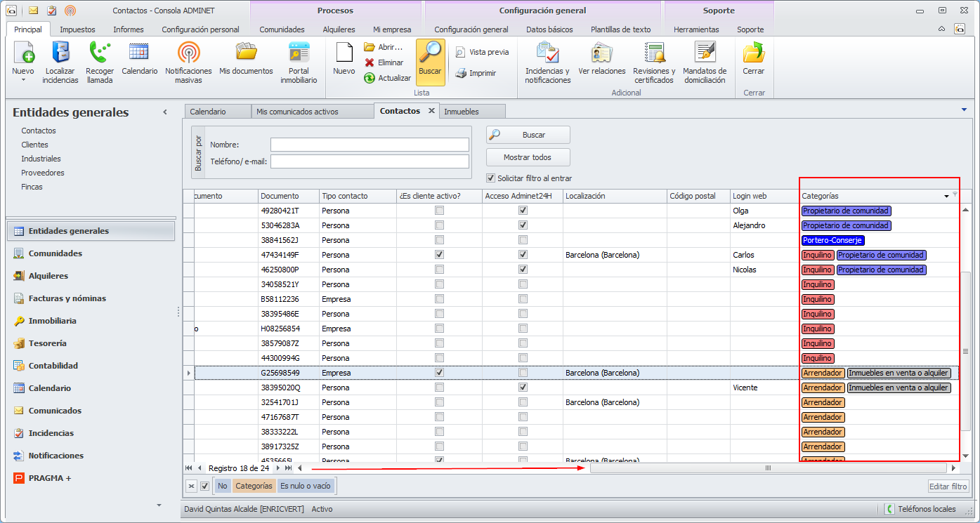Click the Editar filtro button
980x523 pixels.
(x=948, y=486)
